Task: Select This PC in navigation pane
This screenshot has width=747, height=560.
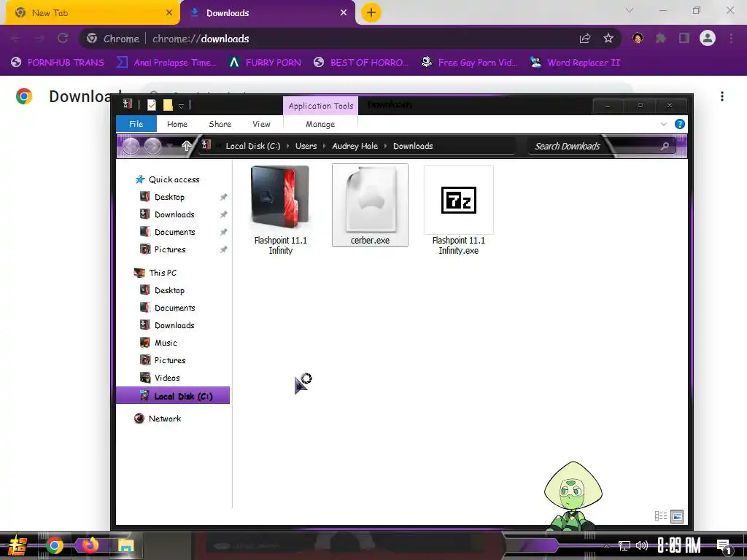Action: point(155,273)
